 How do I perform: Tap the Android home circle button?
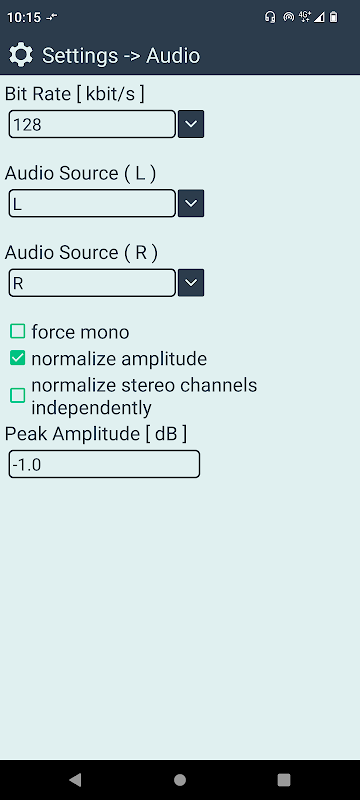(x=179, y=779)
